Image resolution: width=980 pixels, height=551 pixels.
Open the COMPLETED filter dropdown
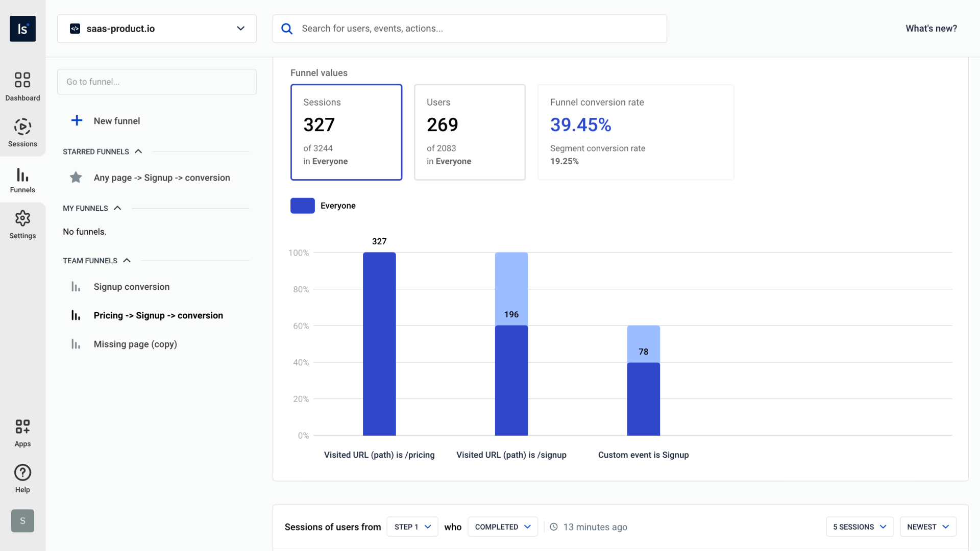coord(502,527)
